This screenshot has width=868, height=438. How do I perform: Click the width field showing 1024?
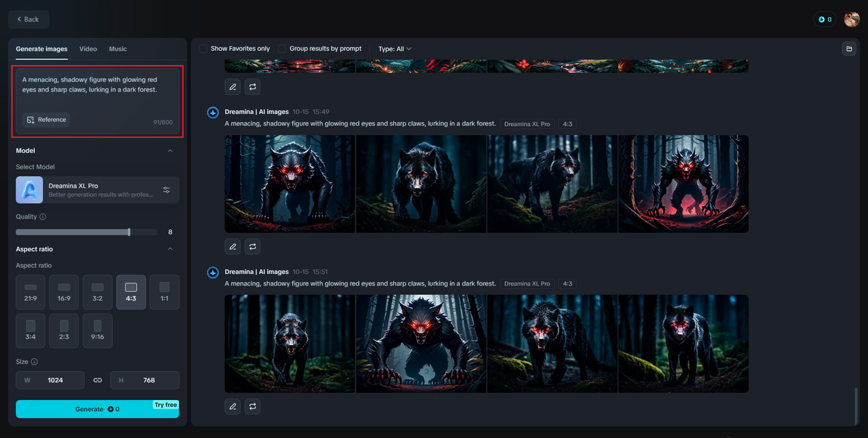click(50, 380)
